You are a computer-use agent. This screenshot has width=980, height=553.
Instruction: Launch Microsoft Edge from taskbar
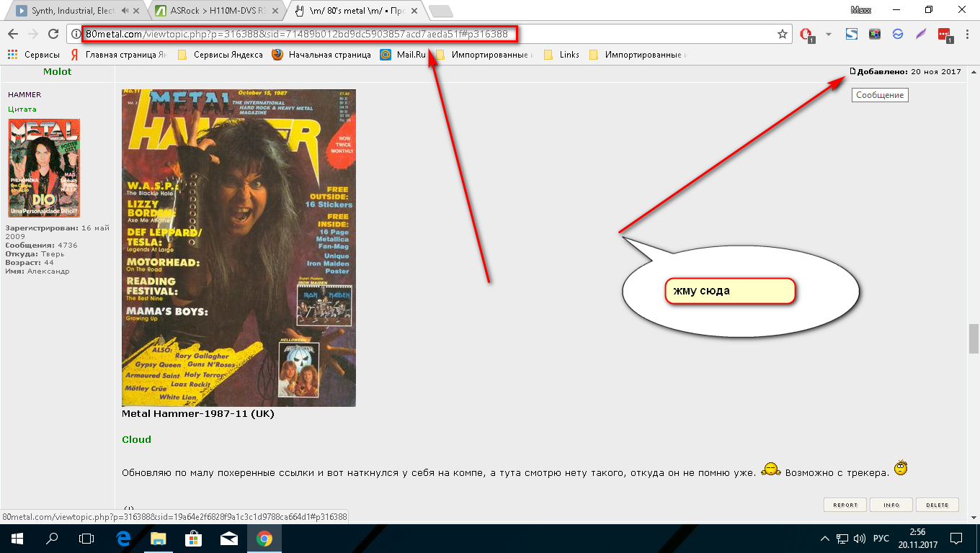[x=123, y=538]
